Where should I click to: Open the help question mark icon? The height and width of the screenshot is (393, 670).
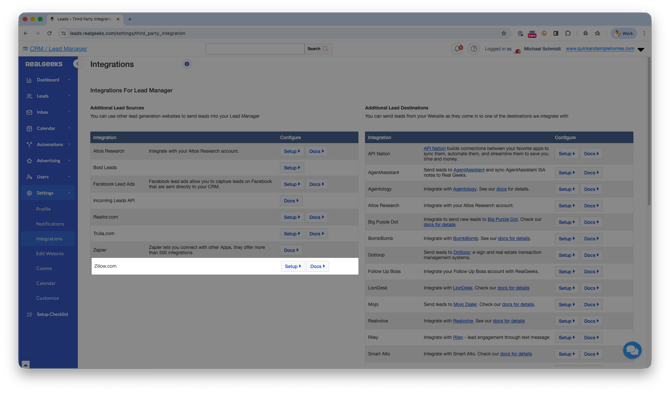point(473,49)
